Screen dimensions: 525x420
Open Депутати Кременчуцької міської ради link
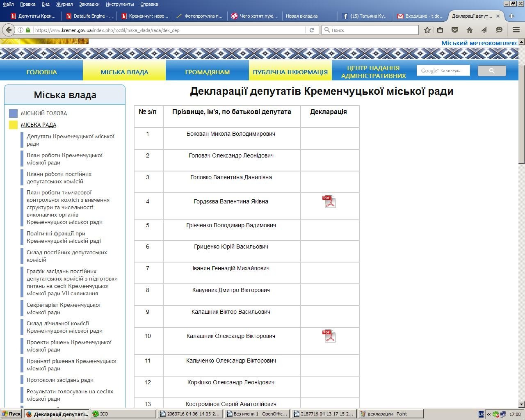[71, 140]
